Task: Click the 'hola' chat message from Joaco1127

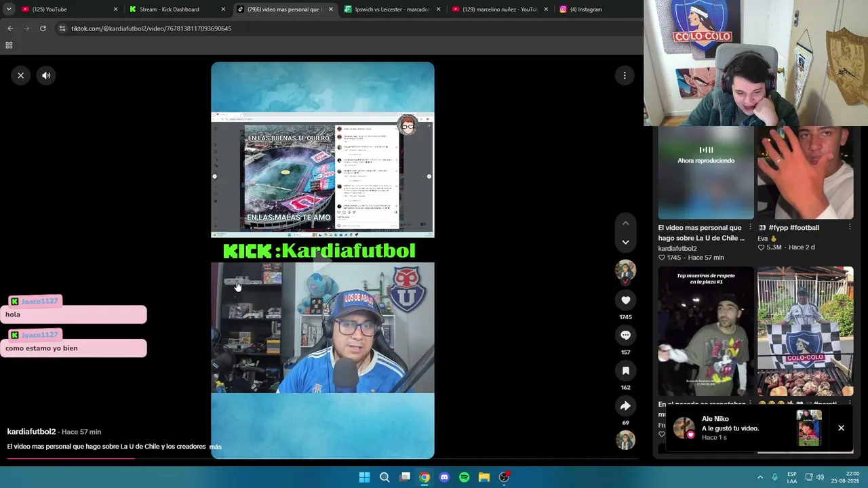Action: [73, 314]
